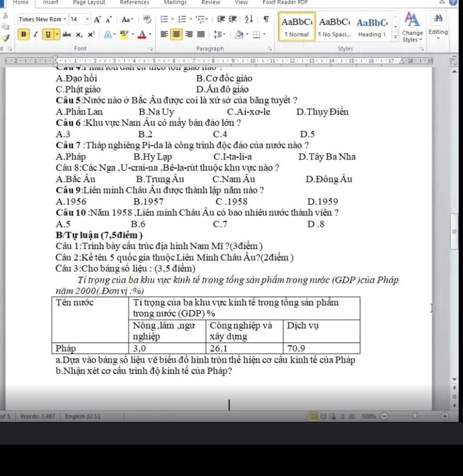Click the Grow Font icon
This screenshot has height=476, width=463.
(97, 20)
